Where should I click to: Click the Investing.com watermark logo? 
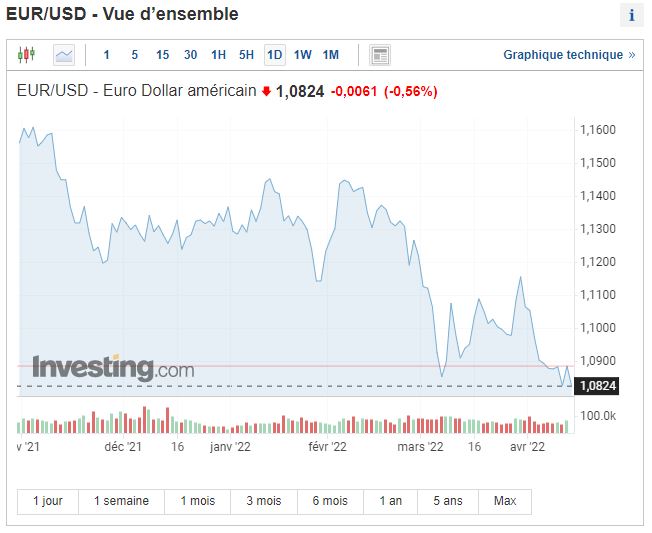(113, 368)
